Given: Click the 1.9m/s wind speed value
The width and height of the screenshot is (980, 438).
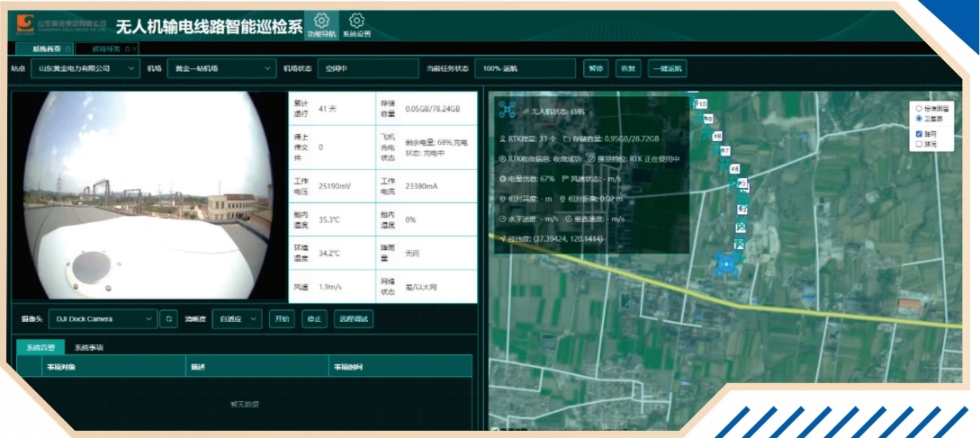Looking at the screenshot, I should [330, 288].
